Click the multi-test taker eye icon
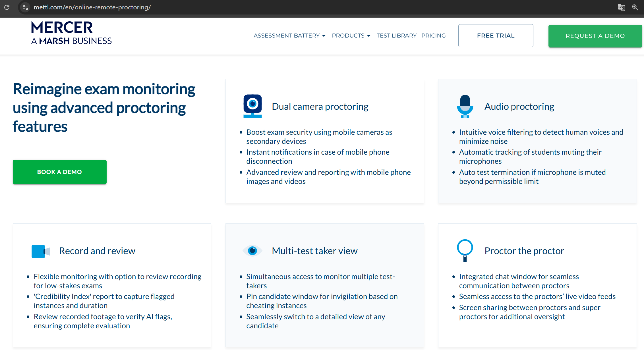Viewport: 644px width, 353px height. [252, 251]
